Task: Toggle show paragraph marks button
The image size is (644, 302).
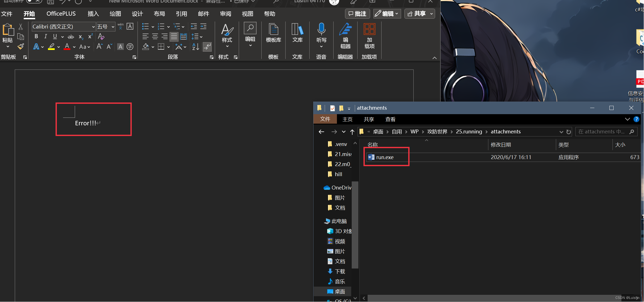Action: [207, 47]
